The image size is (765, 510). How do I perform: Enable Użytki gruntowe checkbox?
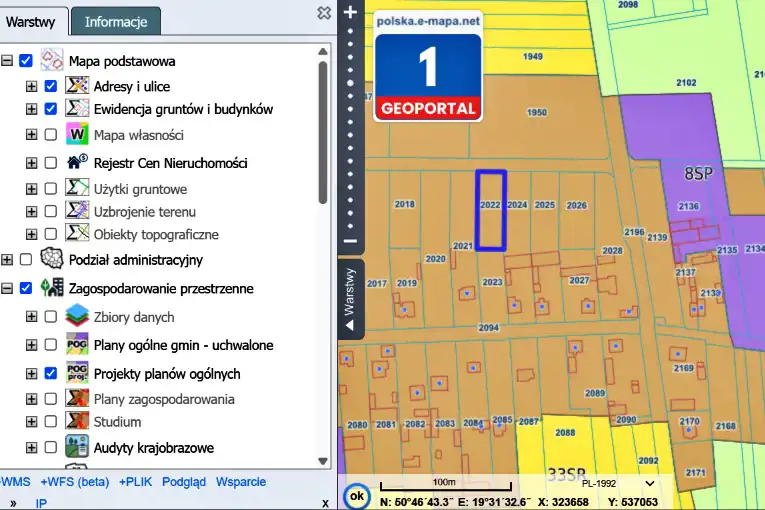[x=51, y=188]
